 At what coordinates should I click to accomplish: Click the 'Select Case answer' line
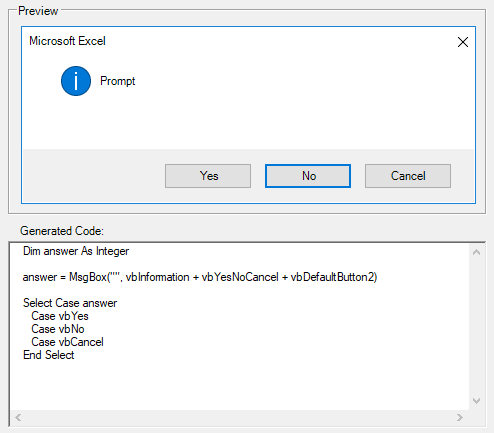70,303
